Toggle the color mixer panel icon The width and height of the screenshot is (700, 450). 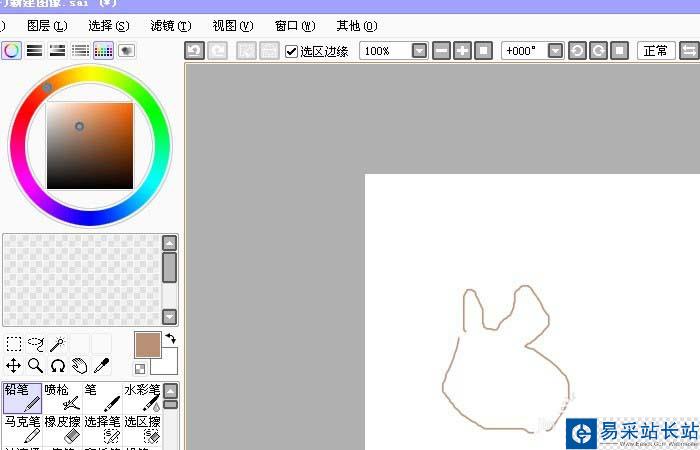pyautogui.click(x=80, y=50)
